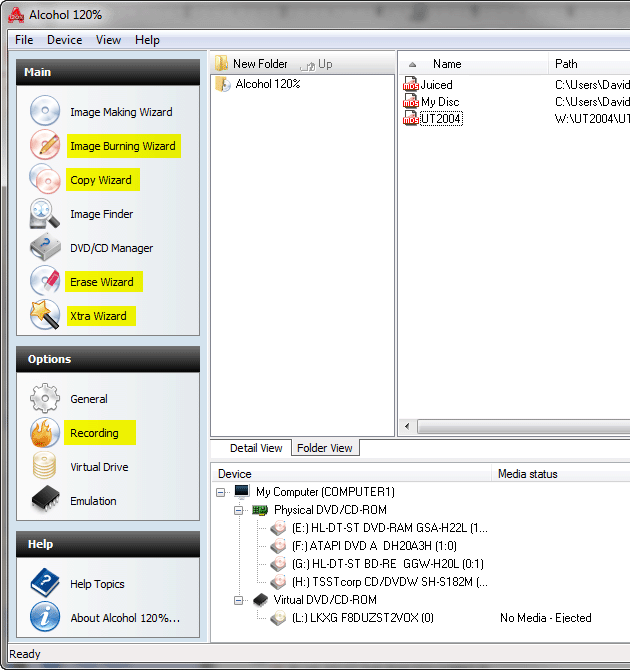Screen dimensions: 630x670
Task: Click the Up button in folder toolbar
Action: 316,64
